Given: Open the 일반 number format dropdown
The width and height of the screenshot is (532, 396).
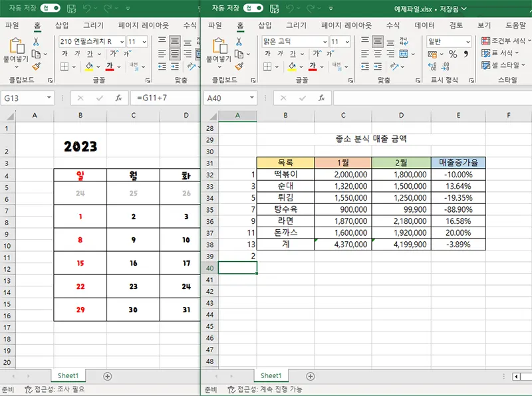Looking at the screenshot, I should pyautogui.click(x=448, y=42).
